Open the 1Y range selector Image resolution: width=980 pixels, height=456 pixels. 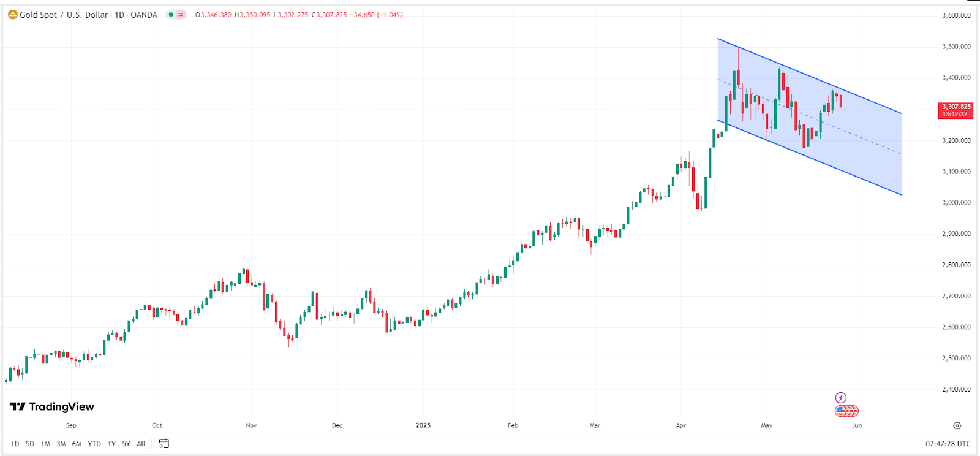tap(111, 443)
